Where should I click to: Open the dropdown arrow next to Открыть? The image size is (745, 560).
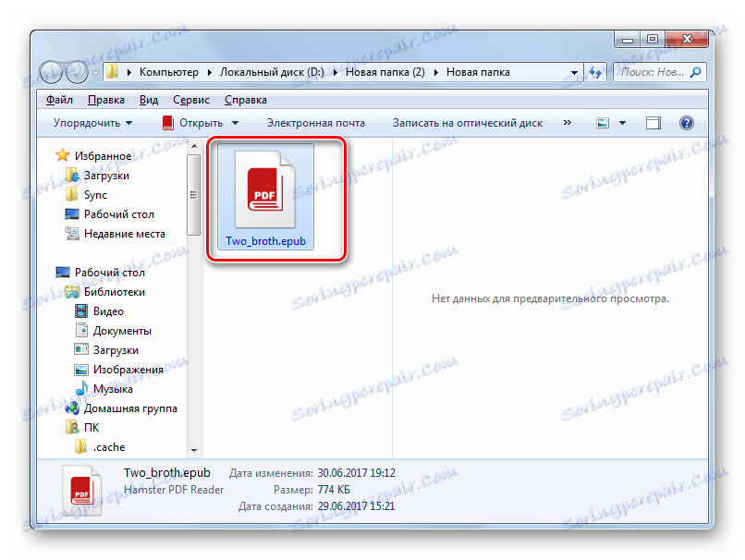pos(235,124)
